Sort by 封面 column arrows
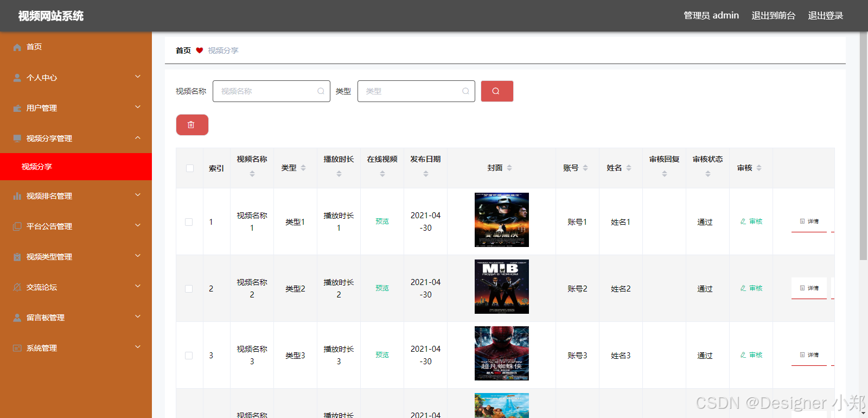This screenshot has width=868, height=418. [509, 168]
